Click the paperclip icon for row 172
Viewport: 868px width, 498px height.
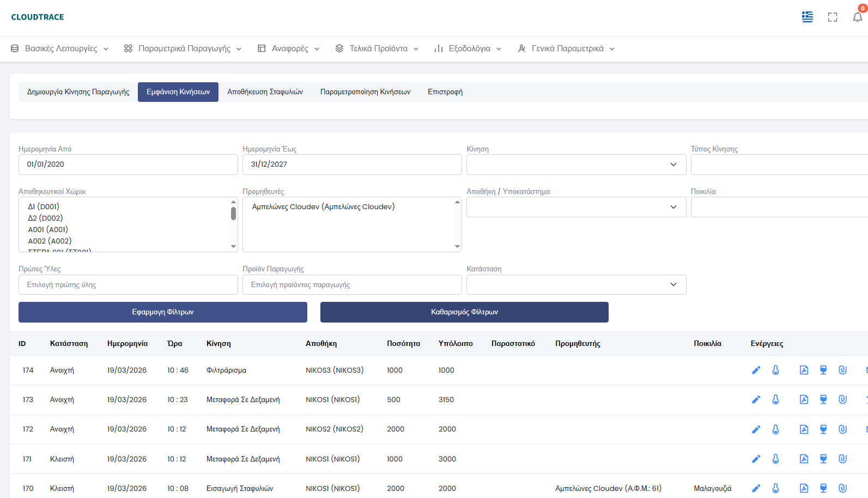pyautogui.click(x=842, y=429)
